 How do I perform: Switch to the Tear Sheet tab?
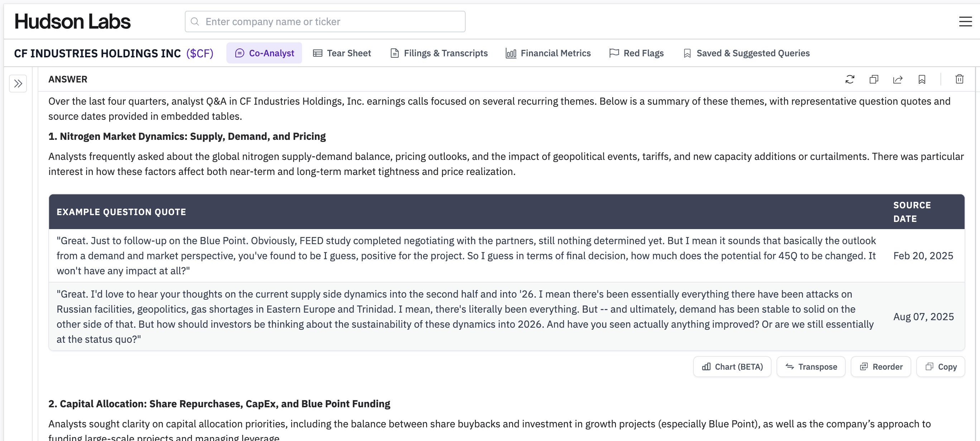342,53
